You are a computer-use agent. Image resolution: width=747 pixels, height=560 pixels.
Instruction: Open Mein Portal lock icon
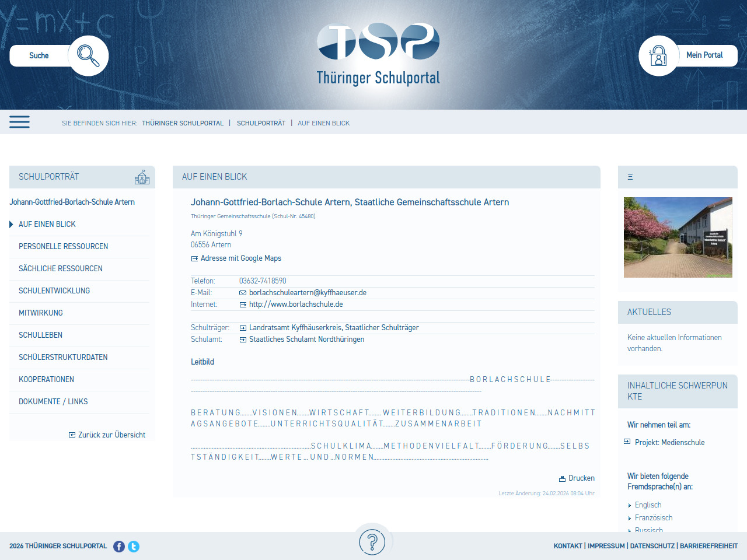coord(658,55)
